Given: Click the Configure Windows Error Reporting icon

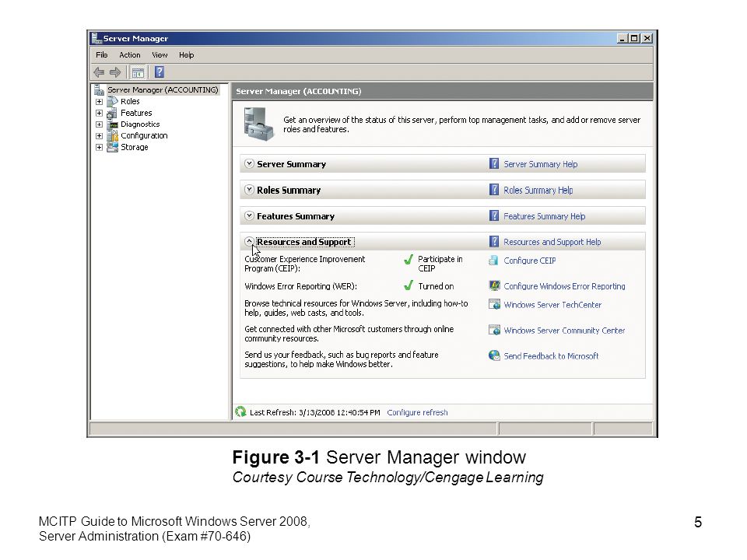Looking at the screenshot, I should pos(495,285).
